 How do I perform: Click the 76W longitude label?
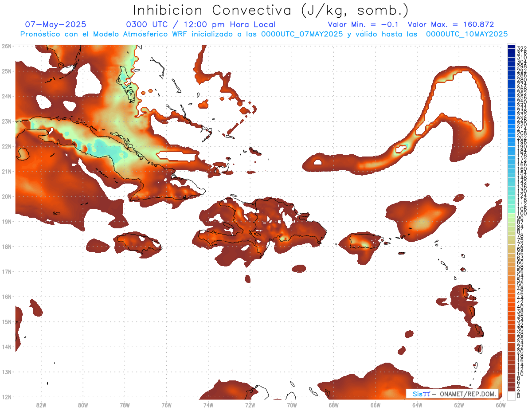click(x=166, y=405)
